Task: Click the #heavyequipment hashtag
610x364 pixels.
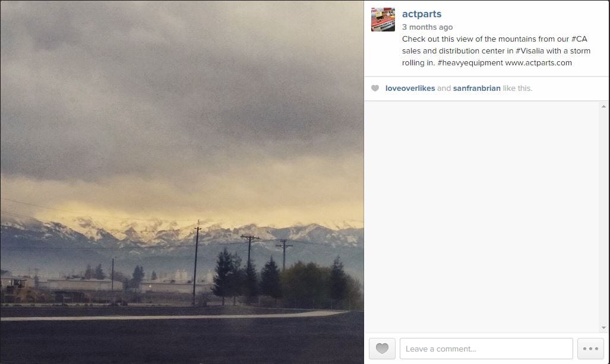Action: (470, 63)
